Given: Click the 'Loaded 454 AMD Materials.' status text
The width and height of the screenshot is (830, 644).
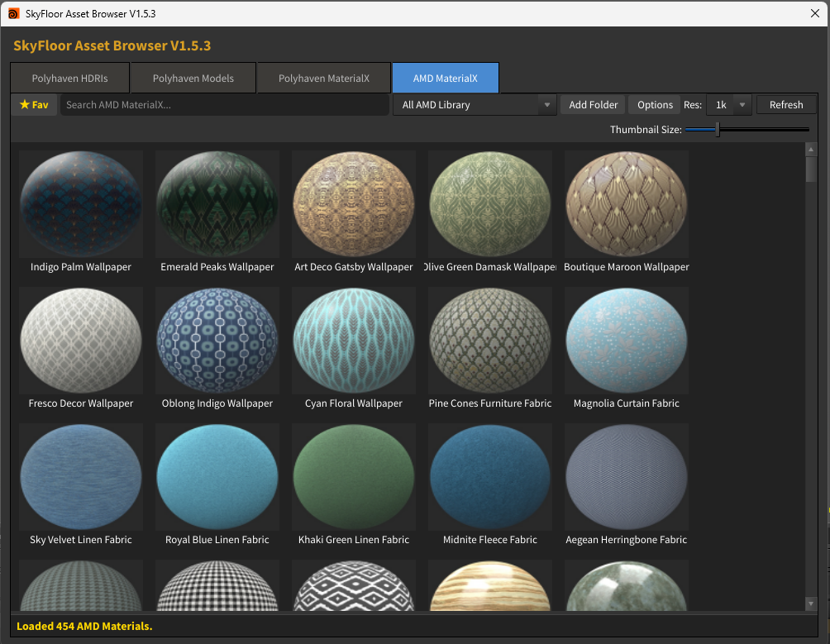Looking at the screenshot, I should pos(84,626).
